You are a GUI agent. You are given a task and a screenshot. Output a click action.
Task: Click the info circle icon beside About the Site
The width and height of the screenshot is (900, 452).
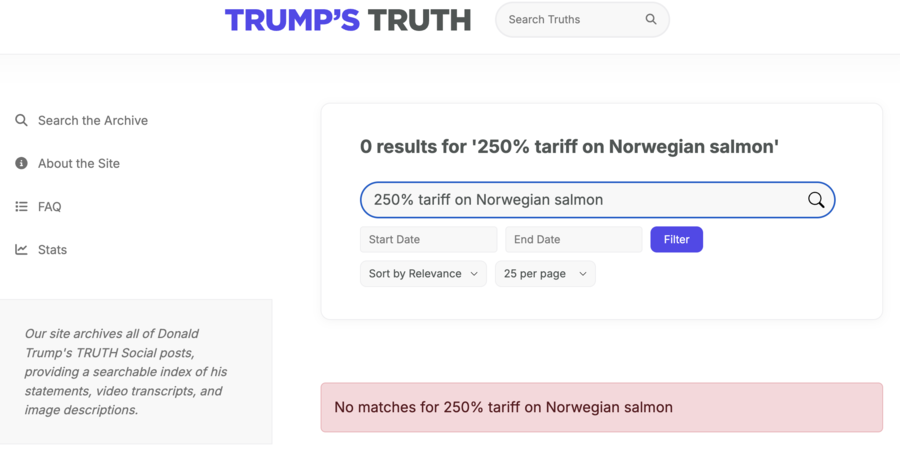pyautogui.click(x=21, y=163)
